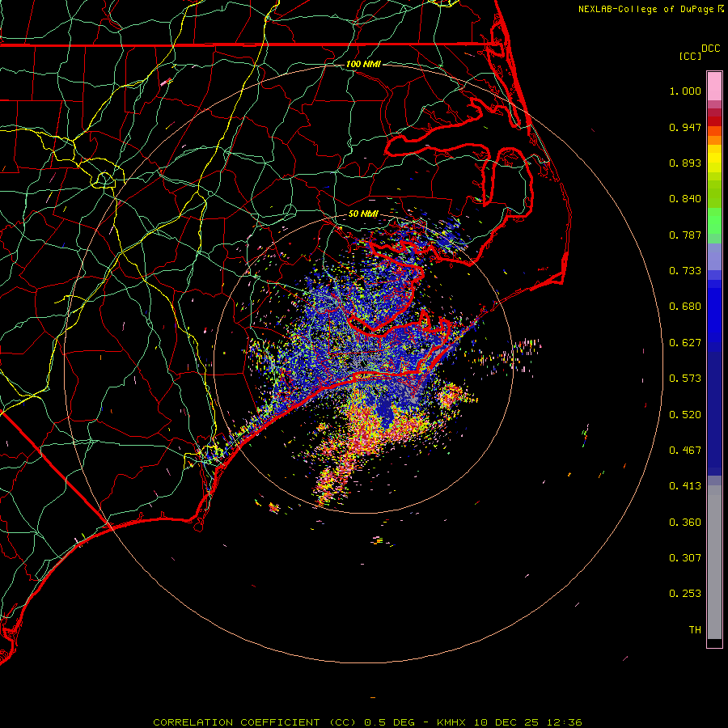Pick the olive green color bar segment
The height and width of the screenshot is (728, 728).
click(714, 194)
